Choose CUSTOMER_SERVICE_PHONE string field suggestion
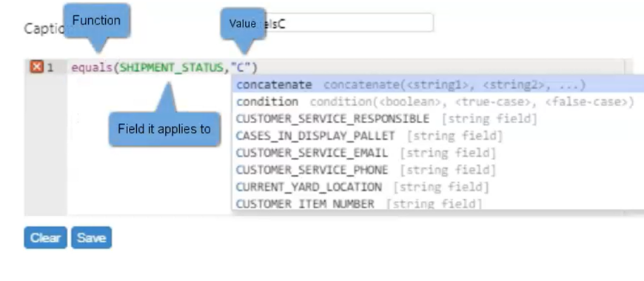The height and width of the screenshot is (281, 644). pos(437,170)
